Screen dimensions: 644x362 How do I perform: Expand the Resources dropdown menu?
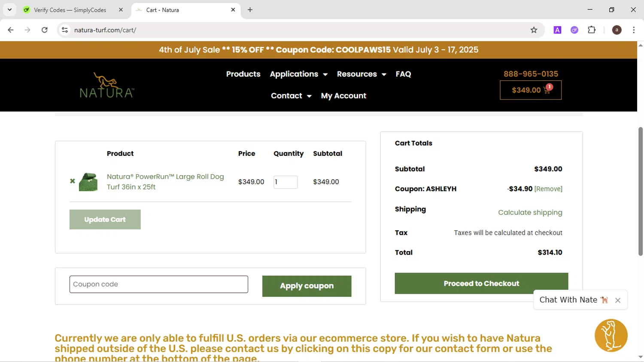[x=361, y=74]
